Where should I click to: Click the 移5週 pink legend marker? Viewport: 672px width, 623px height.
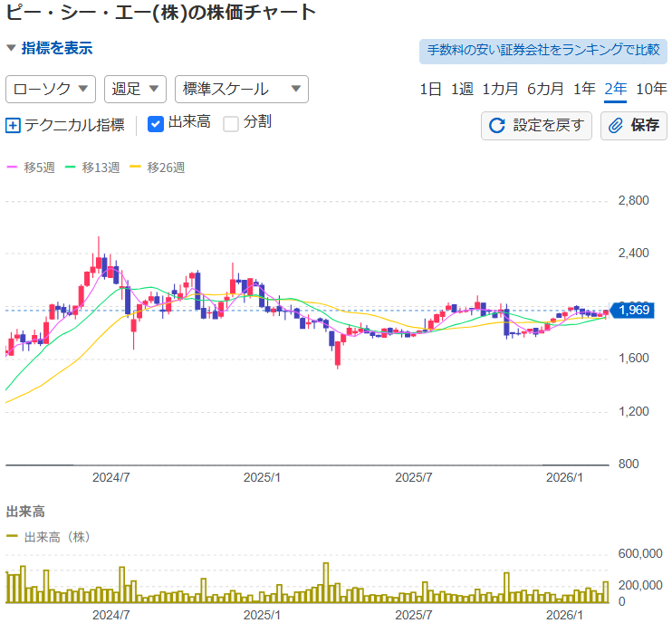point(13,168)
